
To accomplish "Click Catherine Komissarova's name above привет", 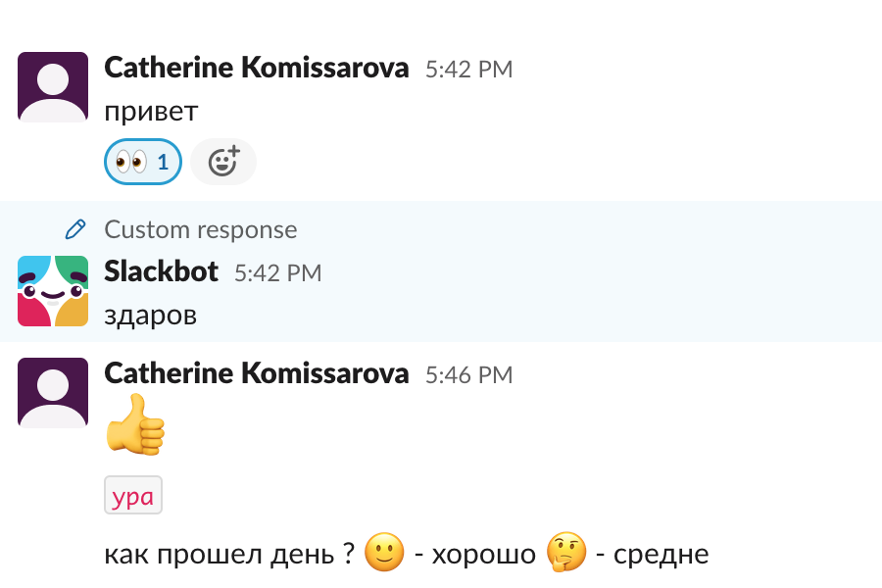I will coord(256,68).
